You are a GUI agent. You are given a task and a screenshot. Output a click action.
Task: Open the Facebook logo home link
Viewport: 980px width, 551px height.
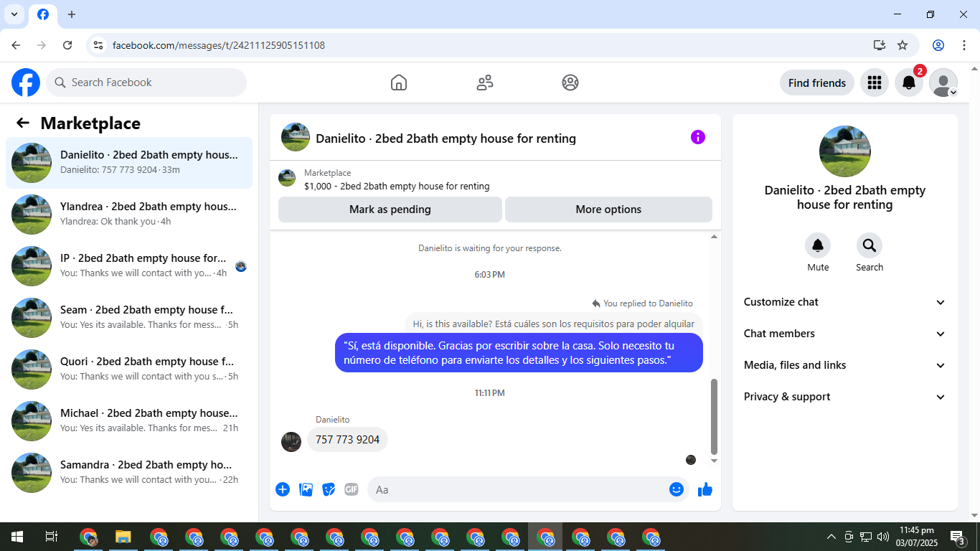click(x=26, y=83)
